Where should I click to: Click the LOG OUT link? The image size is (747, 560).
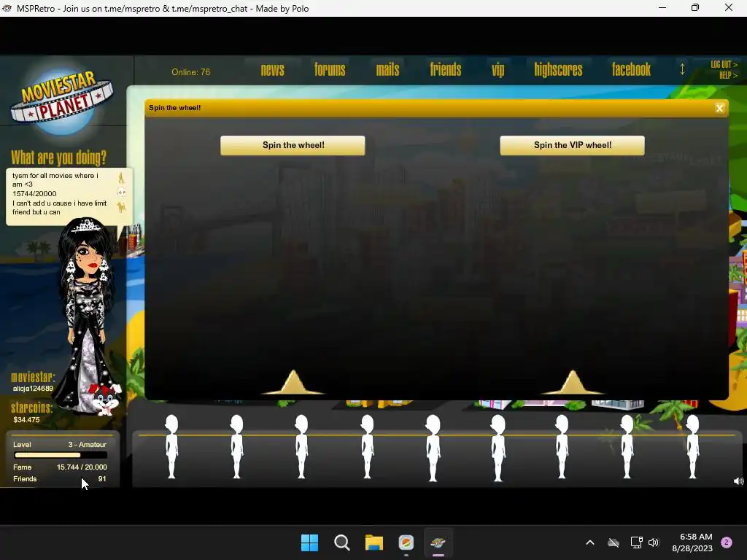pyautogui.click(x=724, y=64)
